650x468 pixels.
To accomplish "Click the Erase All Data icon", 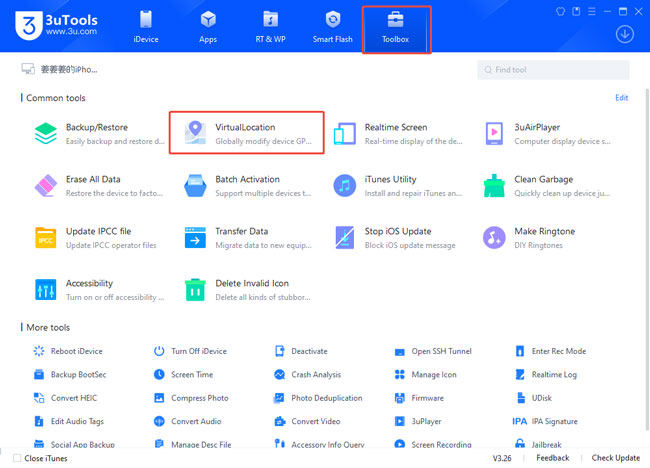I will (x=46, y=185).
